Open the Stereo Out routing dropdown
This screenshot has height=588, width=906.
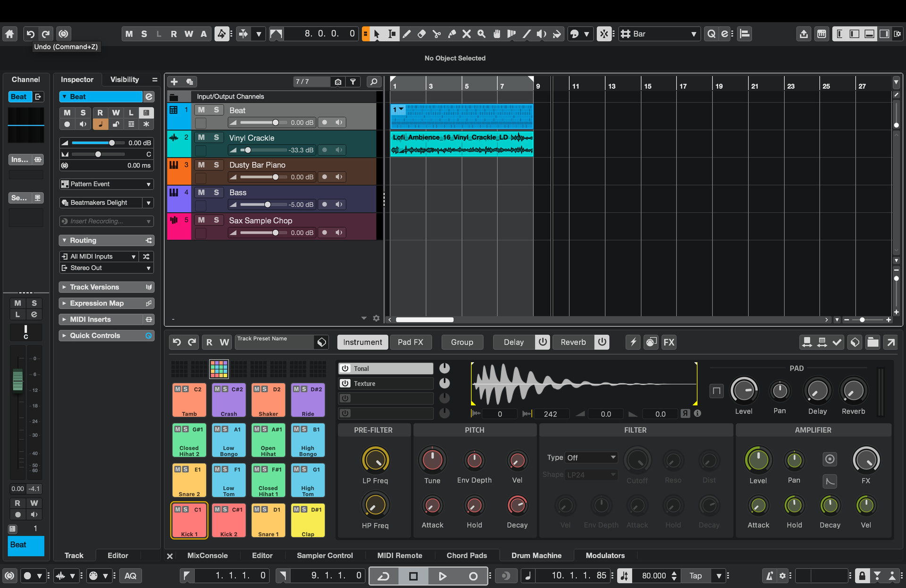[107, 268]
